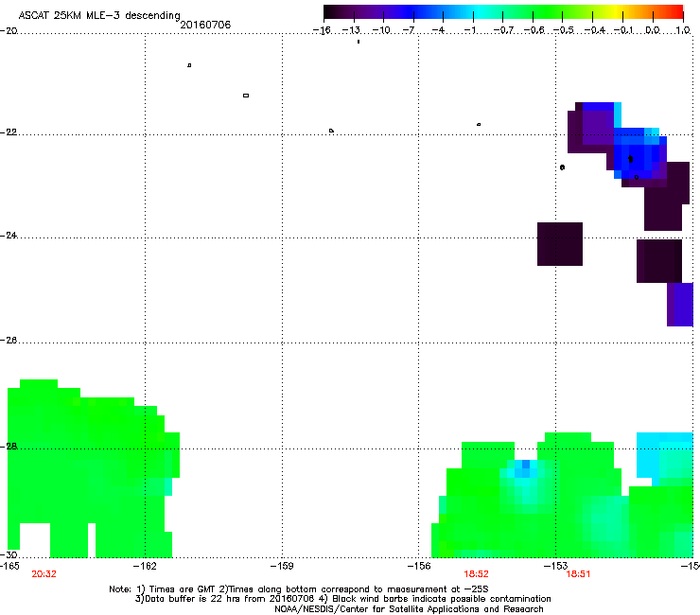Screen dimensions: 700x615
Task: Click the red 18:51 pass time
Action: pyautogui.click(x=578, y=574)
